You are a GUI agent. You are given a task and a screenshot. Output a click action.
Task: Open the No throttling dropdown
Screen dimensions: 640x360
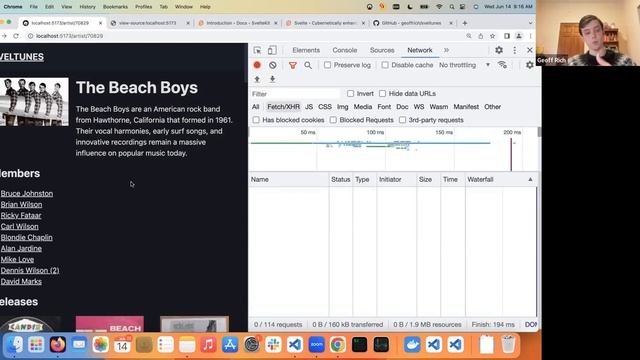pos(464,65)
